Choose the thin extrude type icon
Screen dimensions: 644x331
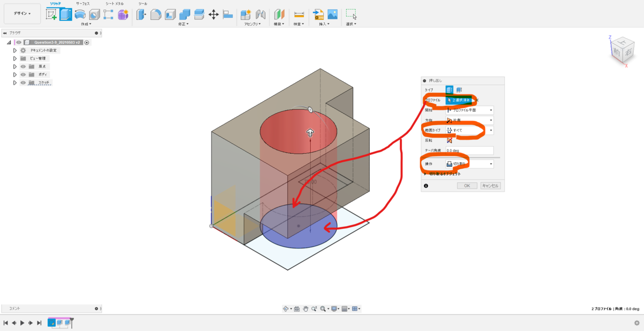[459, 90]
